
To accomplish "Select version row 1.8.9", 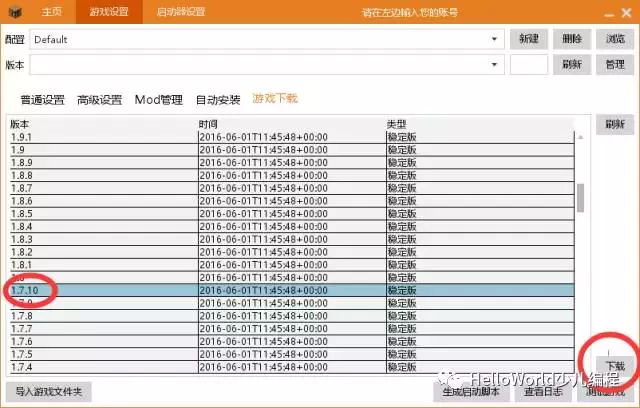I will (292, 162).
